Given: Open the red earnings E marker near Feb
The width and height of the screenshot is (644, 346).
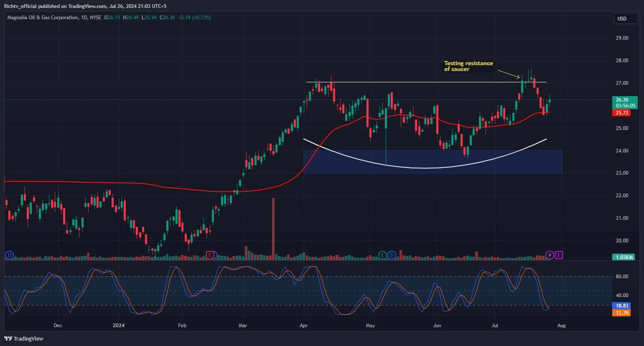Looking at the screenshot, I should 210,255.
